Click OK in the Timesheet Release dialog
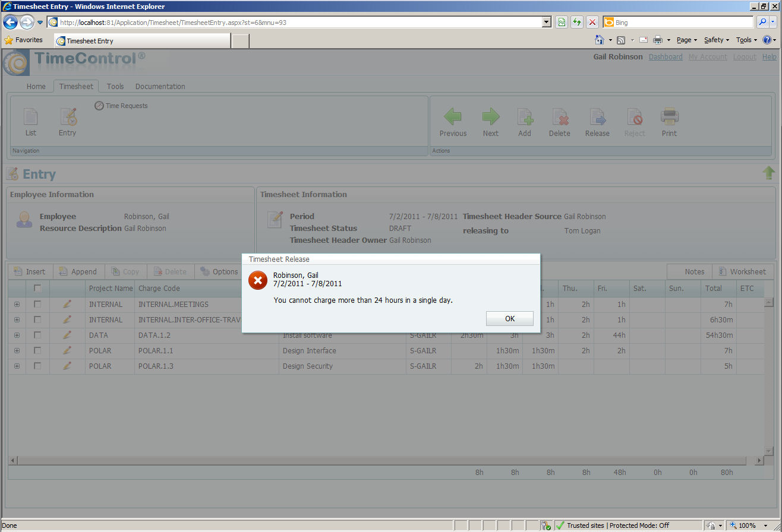This screenshot has height=532, width=782. 509,319
